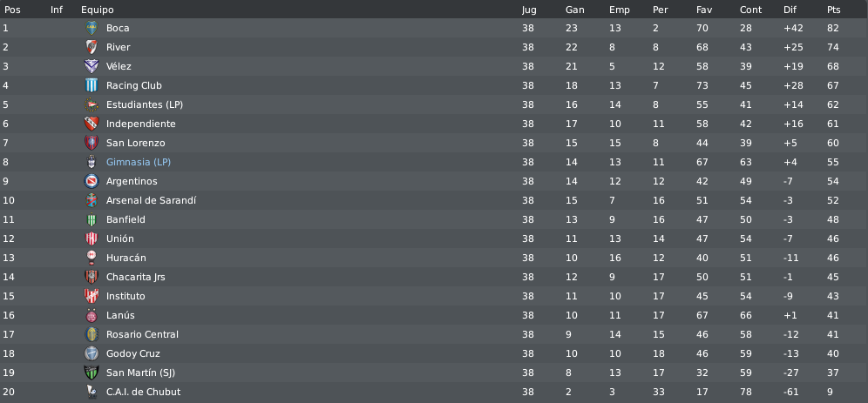Screen dimensions: 868x403
Task: Click the Pos column header
Action: [12, 10]
